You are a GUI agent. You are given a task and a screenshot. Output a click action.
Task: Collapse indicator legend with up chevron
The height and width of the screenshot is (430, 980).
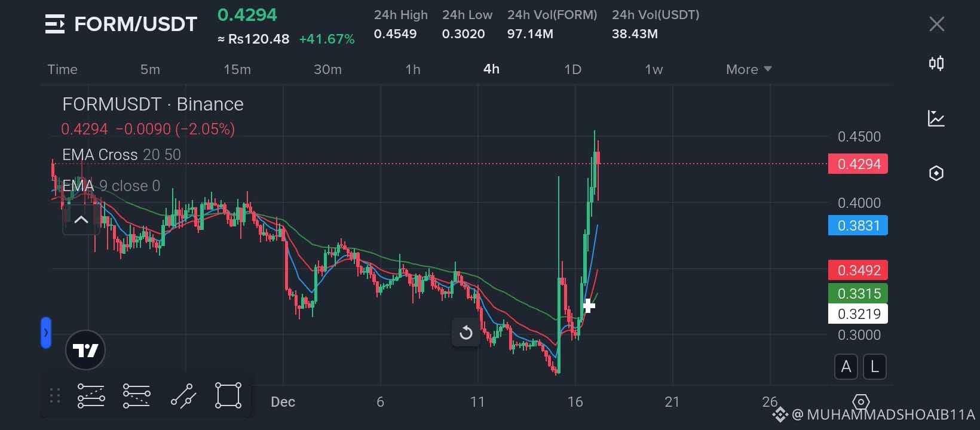pyautogui.click(x=81, y=220)
